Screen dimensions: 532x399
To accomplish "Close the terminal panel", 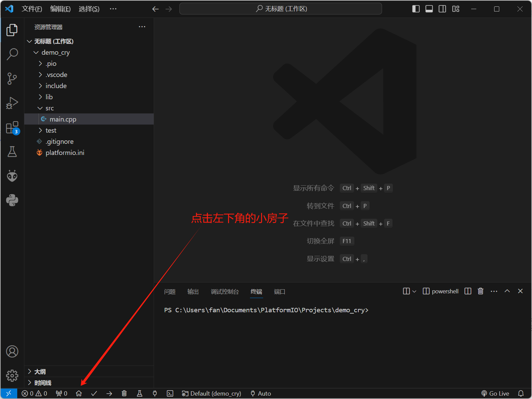I will pyautogui.click(x=520, y=291).
